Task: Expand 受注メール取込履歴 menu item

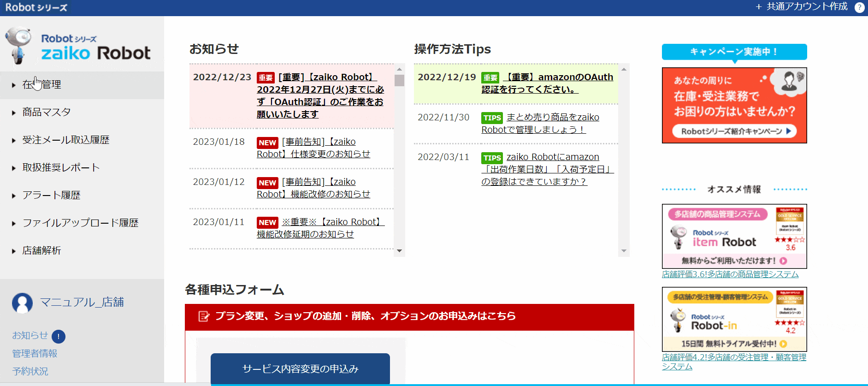Action: click(82, 140)
